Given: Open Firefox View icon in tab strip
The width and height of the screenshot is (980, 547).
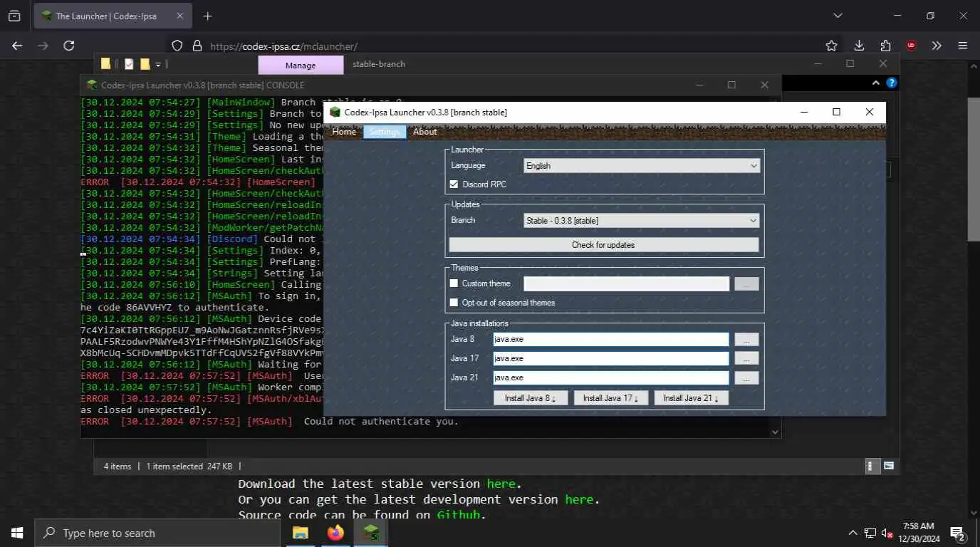Looking at the screenshot, I should click(14, 16).
